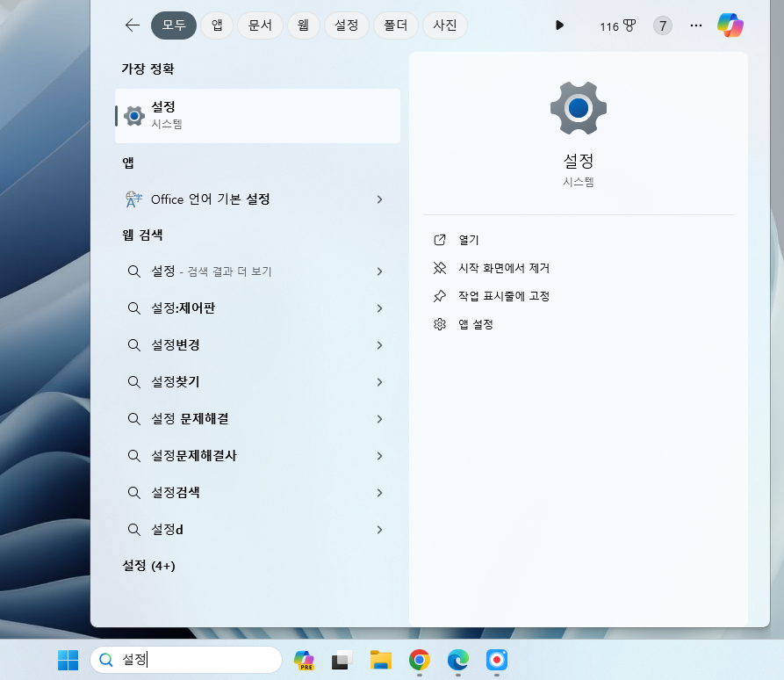Open the 116 rewards points badge
Viewport: 784px width, 680px height.
pyautogui.click(x=617, y=26)
